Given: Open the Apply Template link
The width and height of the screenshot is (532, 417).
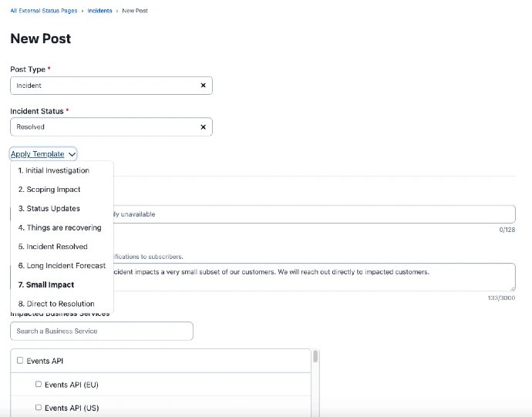Looking at the screenshot, I should click(x=37, y=154).
